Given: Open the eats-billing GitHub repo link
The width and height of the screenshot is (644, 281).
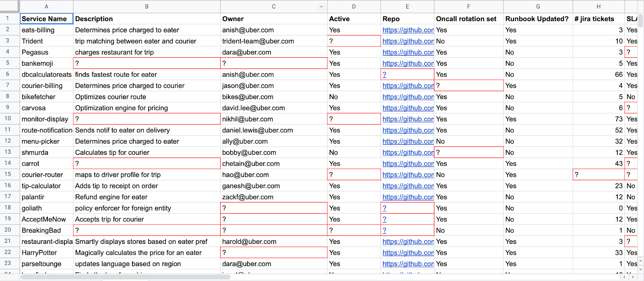Looking at the screenshot, I should 408,30.
